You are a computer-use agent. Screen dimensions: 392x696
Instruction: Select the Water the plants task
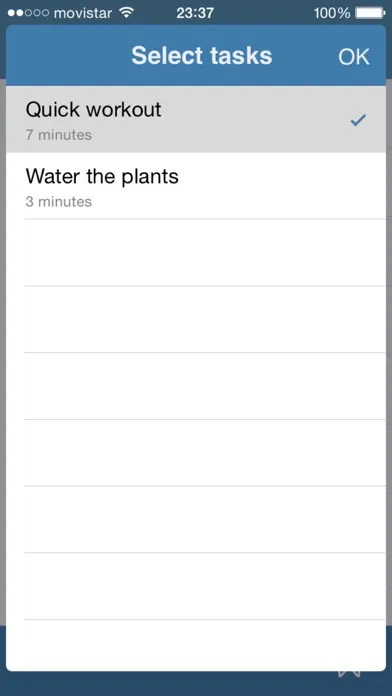pyautogui.click(x=196, y=186)
